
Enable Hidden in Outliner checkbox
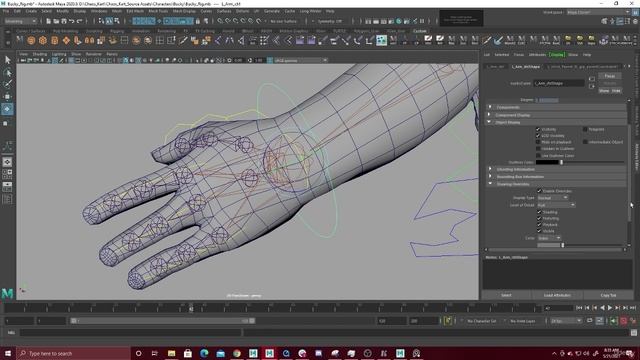(x=538, y=149)
